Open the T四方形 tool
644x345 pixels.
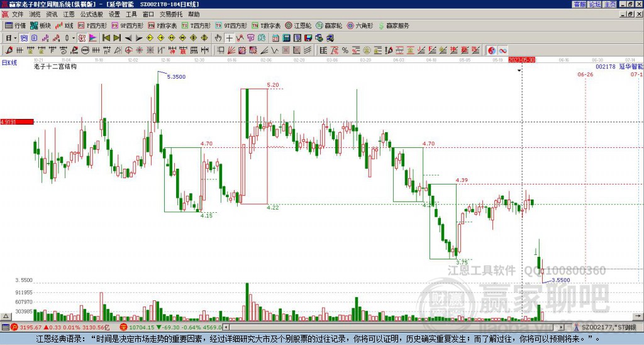click(x=196, y=25)
